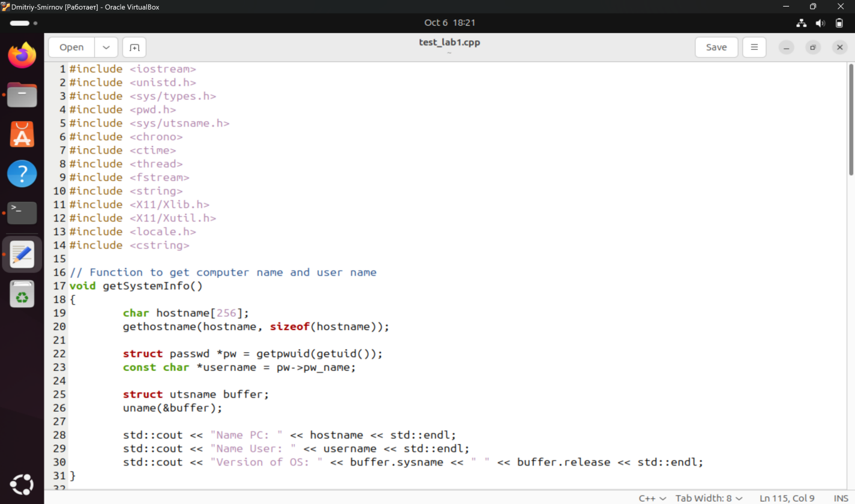Click the Save button
Viewport: 855px width, 504px height.
click(x=716, y=47)
